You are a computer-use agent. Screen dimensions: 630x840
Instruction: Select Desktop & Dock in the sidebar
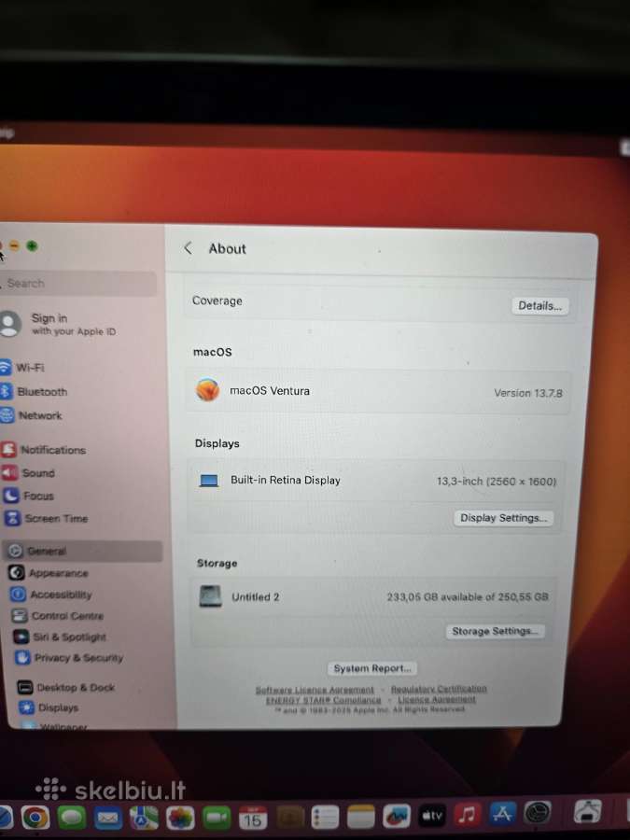75,687
